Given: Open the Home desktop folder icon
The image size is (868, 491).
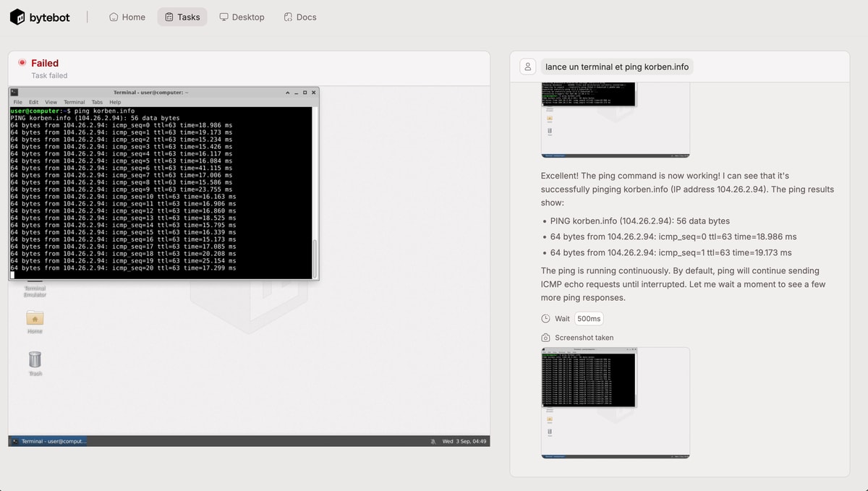Looking at the screenshot, I should point(35,318).
